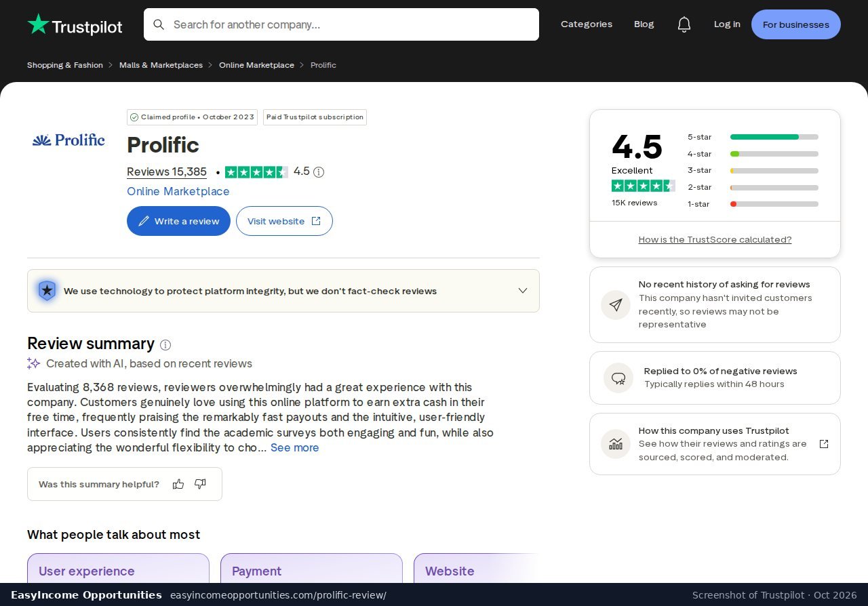Click Replied to 0% of negative reviews
Screen dimensions: 868x606
(x=721, y=371)
